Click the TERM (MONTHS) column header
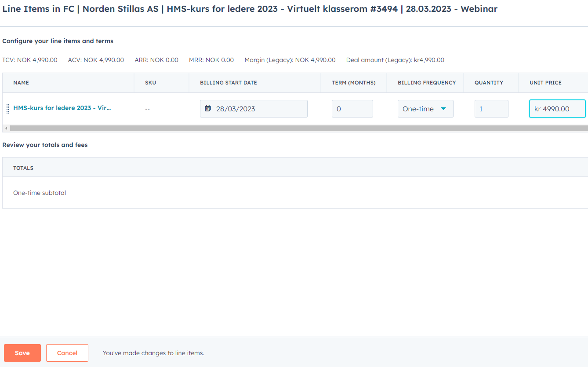 pyautogui.click(x=353, y=83)
